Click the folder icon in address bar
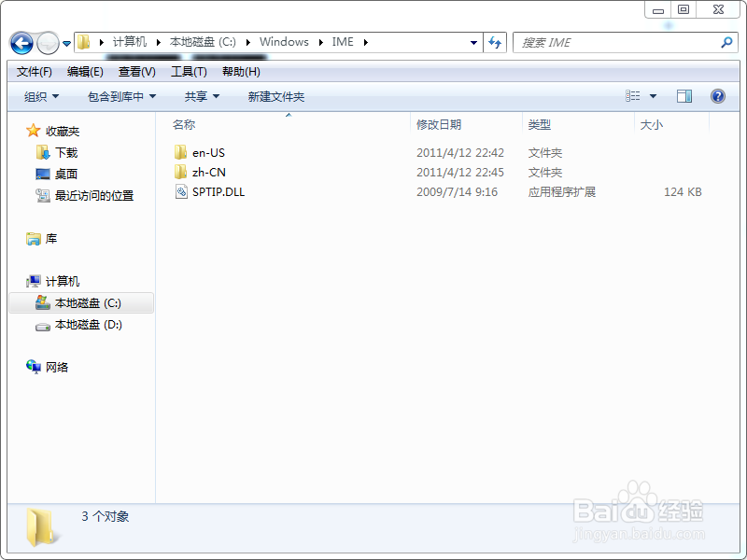The height and width of the screenshot is (560, 747). [84, 42]
